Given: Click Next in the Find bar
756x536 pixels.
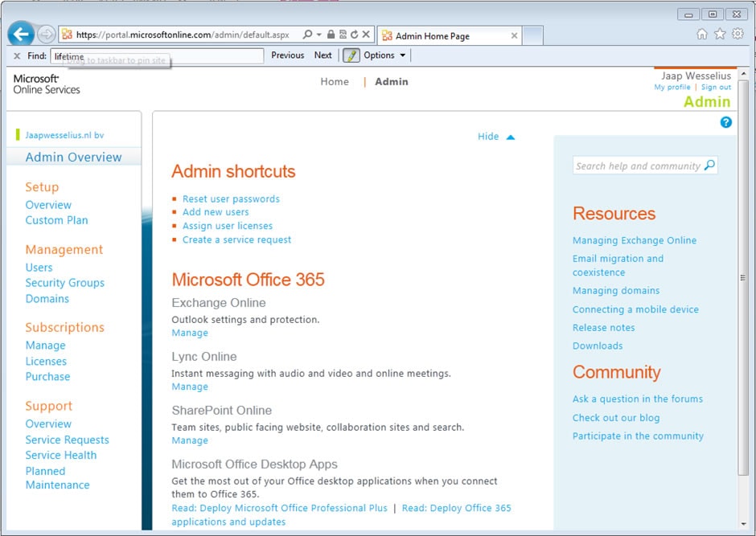Looking at the screenshot, I should tap(323, 55).
